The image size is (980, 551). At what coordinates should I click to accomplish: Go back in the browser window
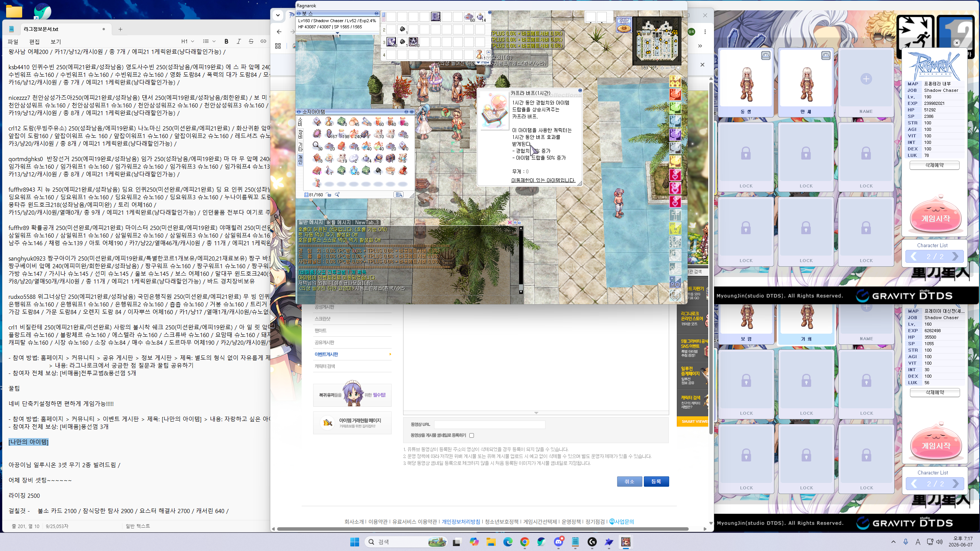(x=279, y=32)
